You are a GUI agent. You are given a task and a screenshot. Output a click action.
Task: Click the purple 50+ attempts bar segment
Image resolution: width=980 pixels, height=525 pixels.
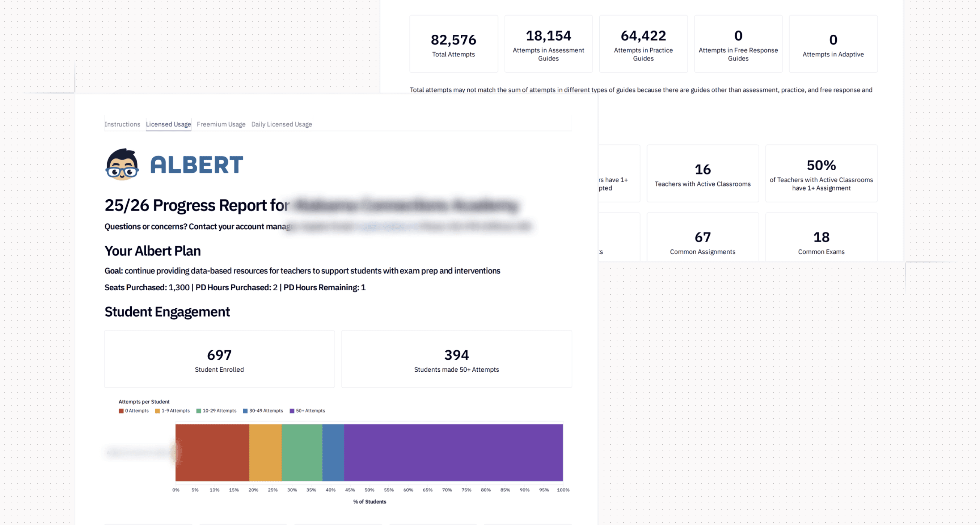[x=453, y=452]
